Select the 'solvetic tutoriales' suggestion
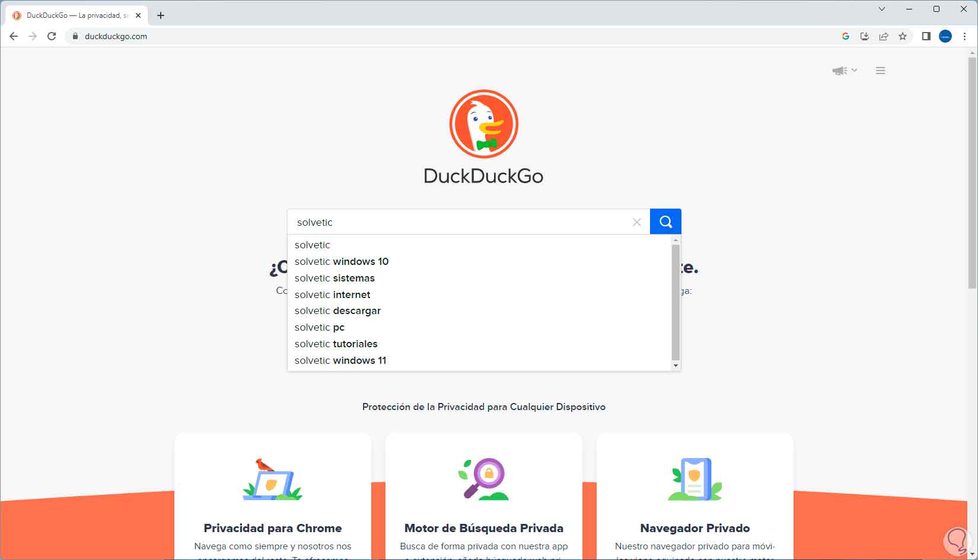This screenshot has height=560, width=978. tap(480, 344)
